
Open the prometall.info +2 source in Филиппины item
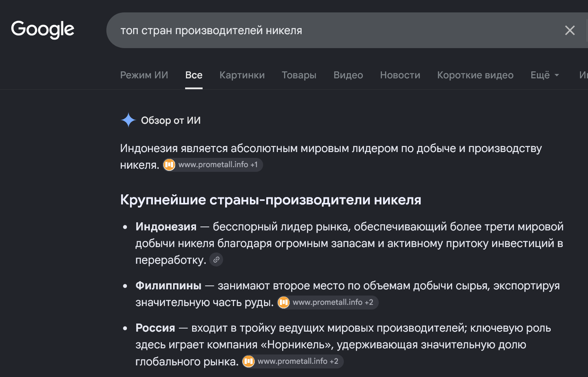[x=328, y=302]
